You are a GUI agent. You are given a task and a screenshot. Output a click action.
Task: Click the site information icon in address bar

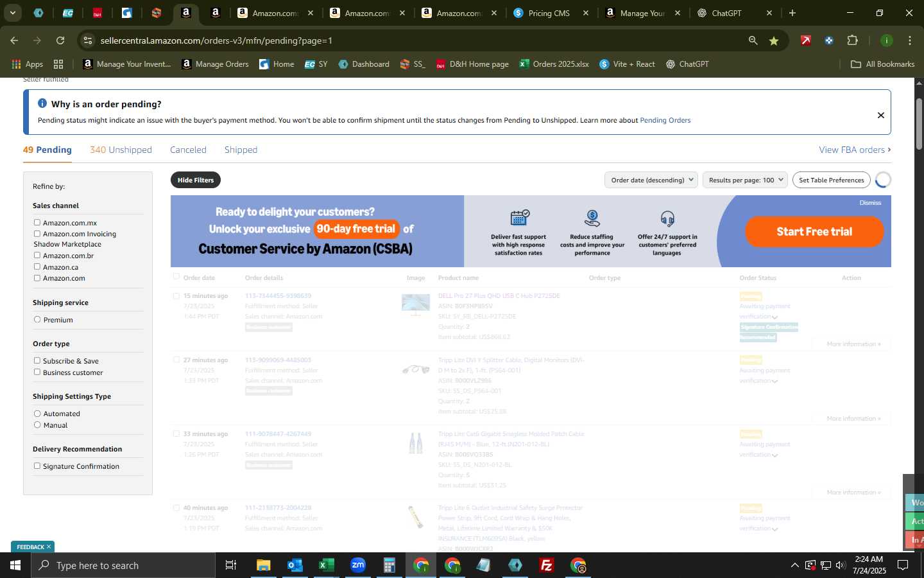[x=88, y=40]
